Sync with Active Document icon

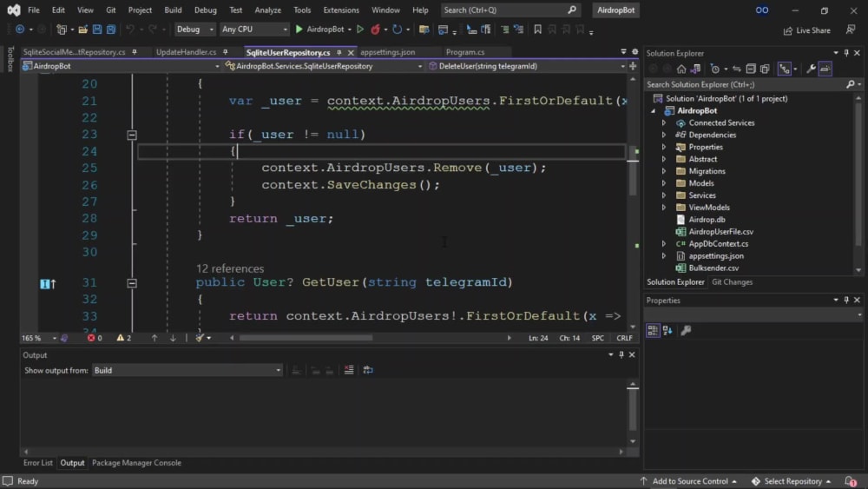pos(736,69)
